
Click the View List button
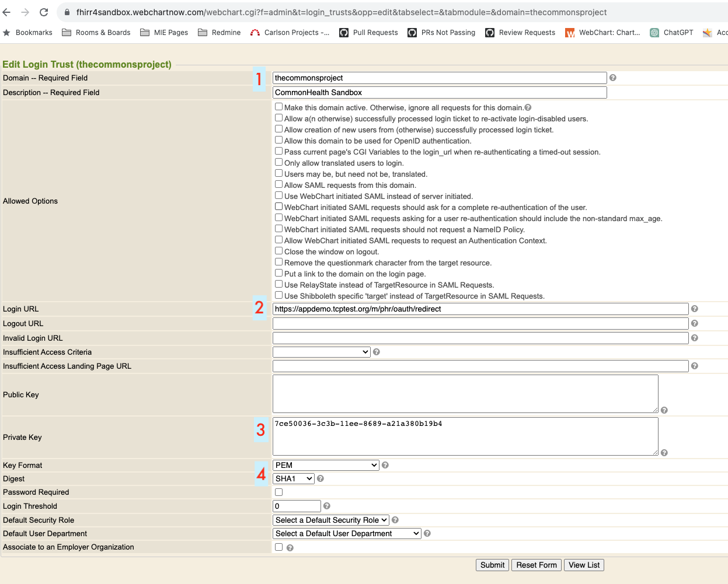pyautogui.click(x=584, y=565)
